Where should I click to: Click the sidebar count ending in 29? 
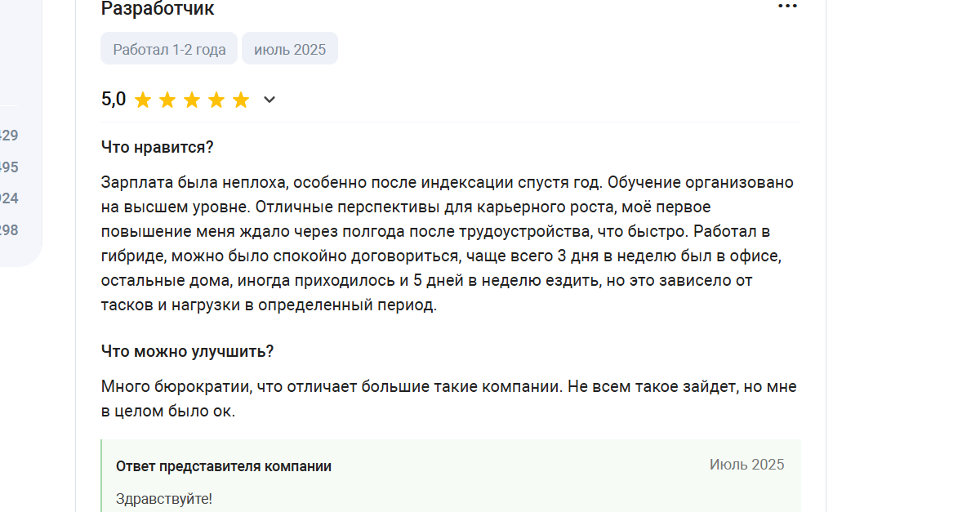point(9,136)
